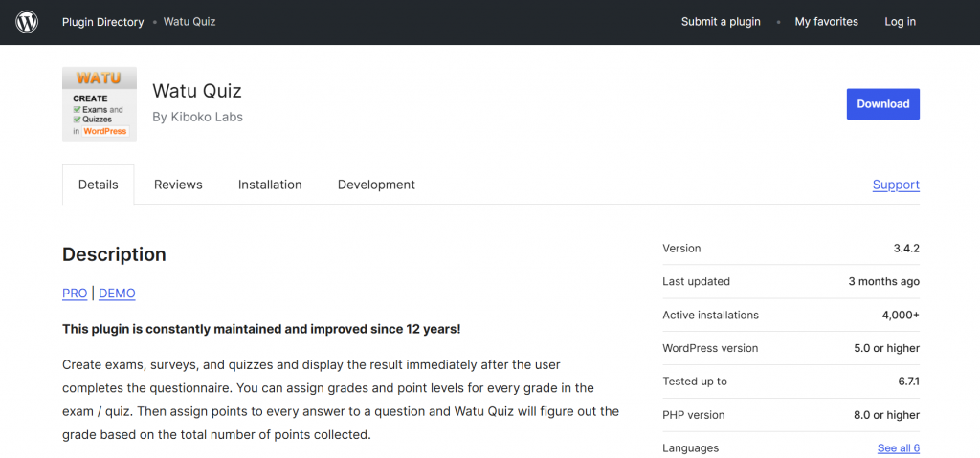Screen dimensions: 980x458
Task: Click By Kiboko Labs author text
Action: tap(197, 117)
